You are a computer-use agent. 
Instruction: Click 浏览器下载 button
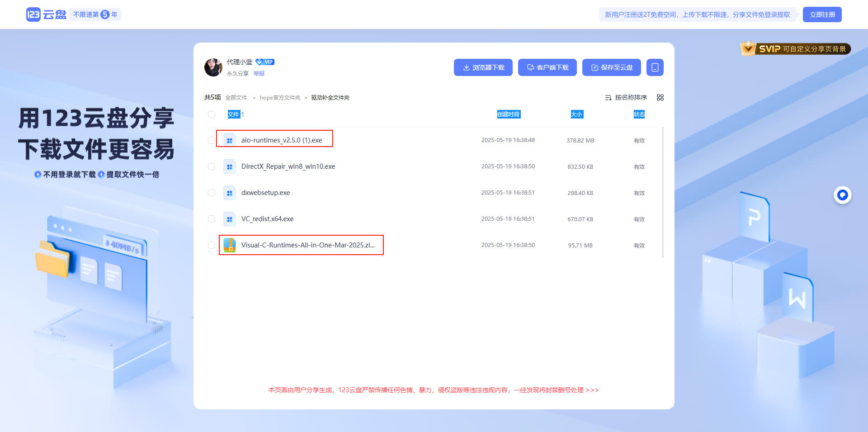483,67
